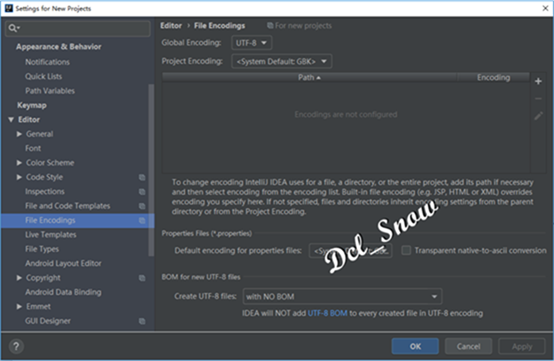Click the For new projects icon in header

pos(270,25)
